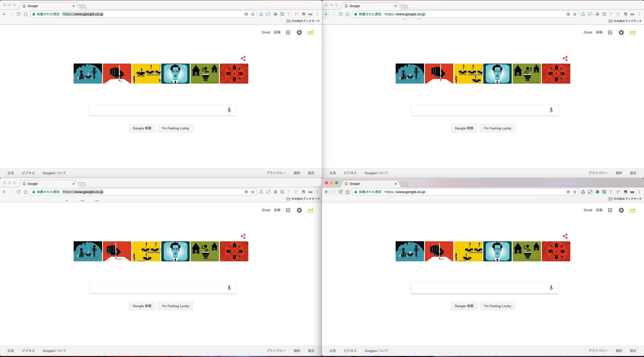Open Googleについて link in the bottom-left footer

[54, 351]
